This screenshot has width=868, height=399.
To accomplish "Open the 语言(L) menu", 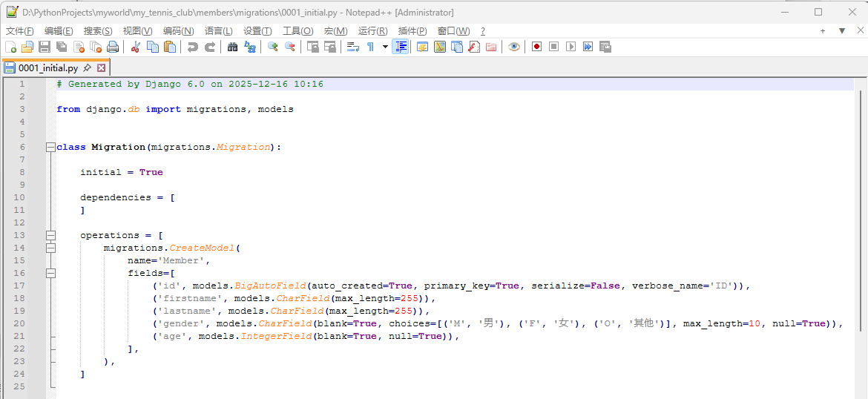I will [x=219, y=31].
